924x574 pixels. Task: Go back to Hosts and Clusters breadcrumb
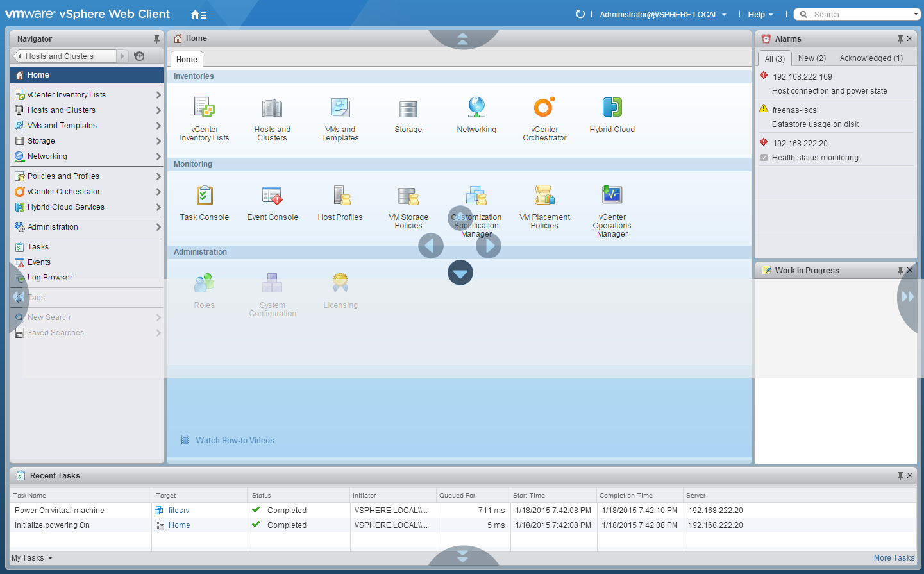[65, 56]
